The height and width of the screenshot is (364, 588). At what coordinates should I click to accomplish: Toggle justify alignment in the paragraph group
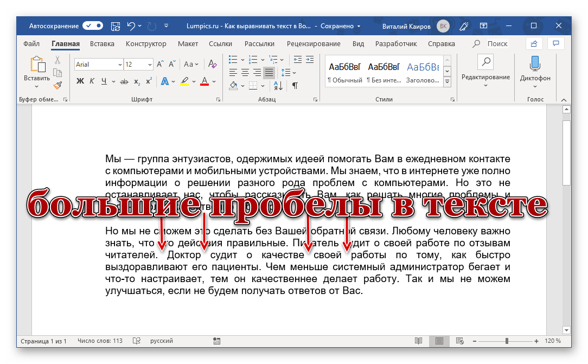(269, 72)
